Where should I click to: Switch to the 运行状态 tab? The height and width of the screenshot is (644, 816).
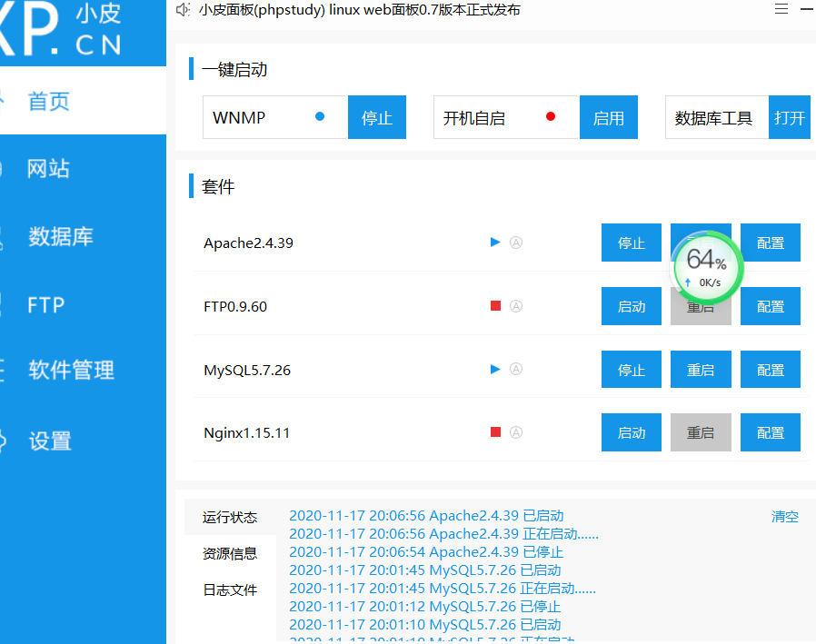pos(230,517)
